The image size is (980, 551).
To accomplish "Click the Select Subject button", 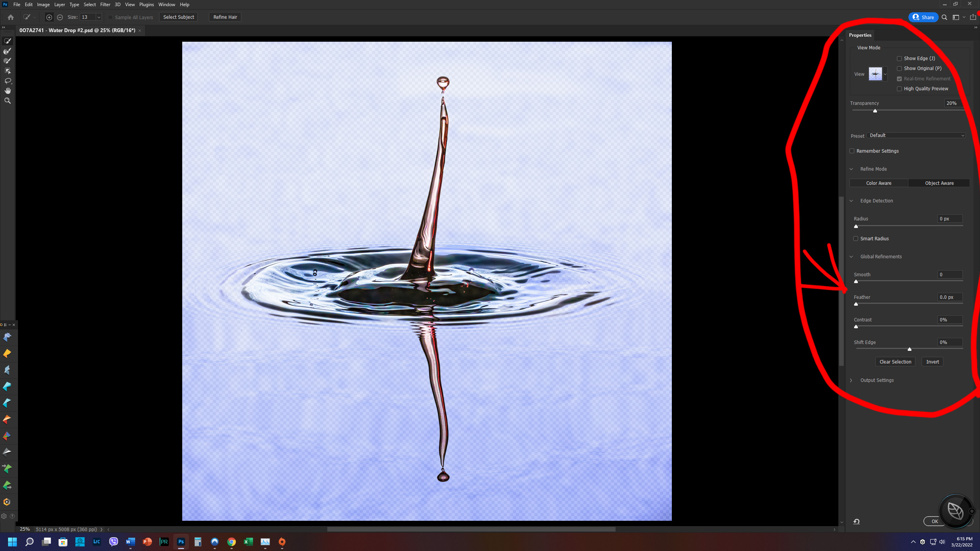I will coord(178,17).
